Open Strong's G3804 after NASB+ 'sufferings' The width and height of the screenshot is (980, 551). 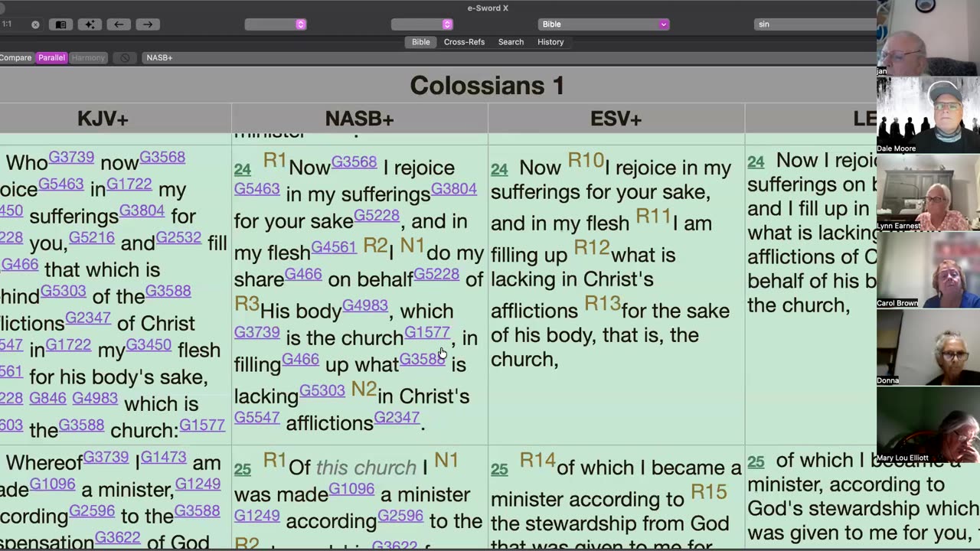[453, 188]
